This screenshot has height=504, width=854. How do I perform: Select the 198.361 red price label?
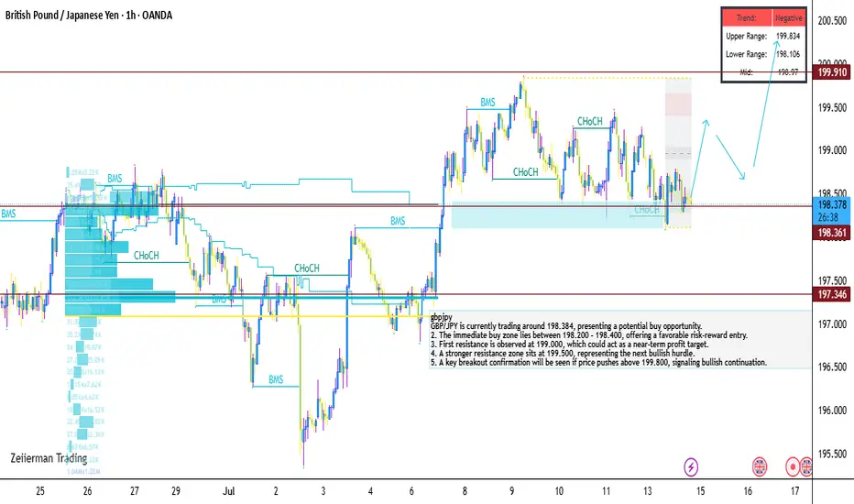click(x=832, y=233)
